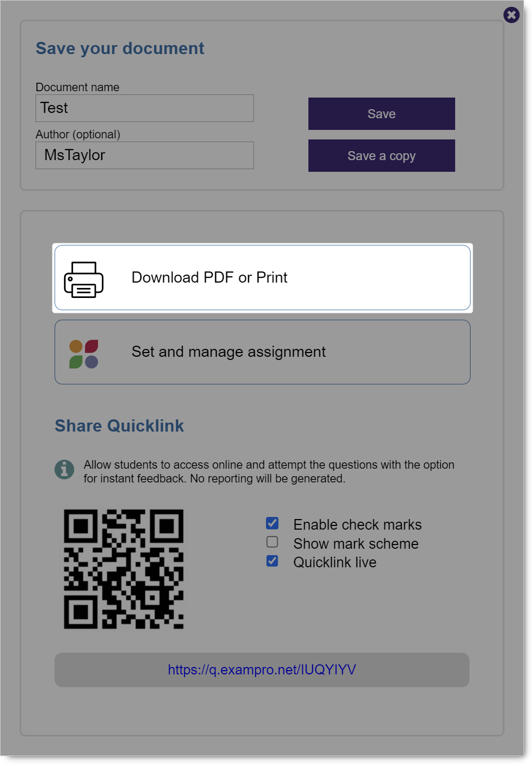
Task: Click the info icon beside the Quicklink description
Action: tap(65, 469)
